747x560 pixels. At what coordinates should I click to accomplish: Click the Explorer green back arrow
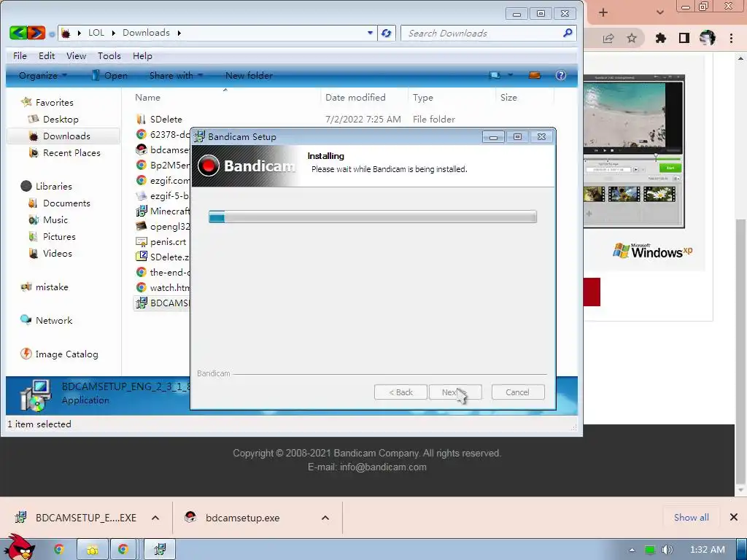tap(18, 32)
